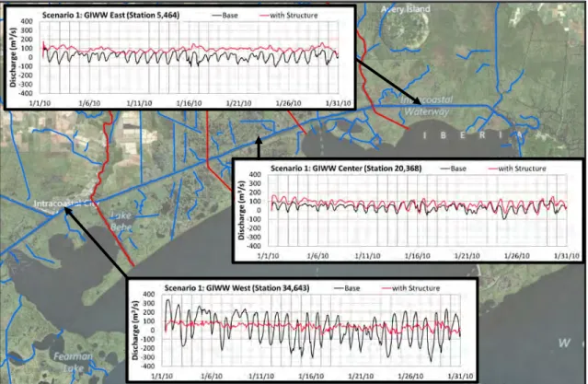
Task: Click the '1/1/10' date label on the East chart
Action: (40, 103)
